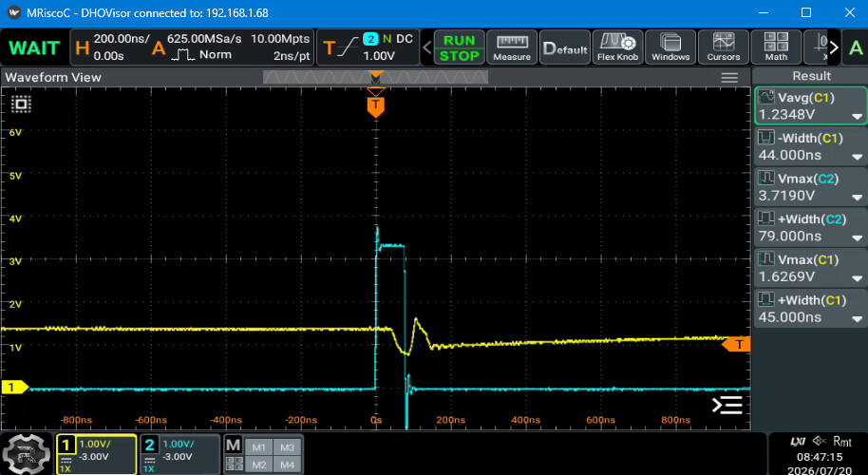Screen dimensions: 868x475
Task: Click the Vmax(C2) measurement icon
Action: pos(766,178)
